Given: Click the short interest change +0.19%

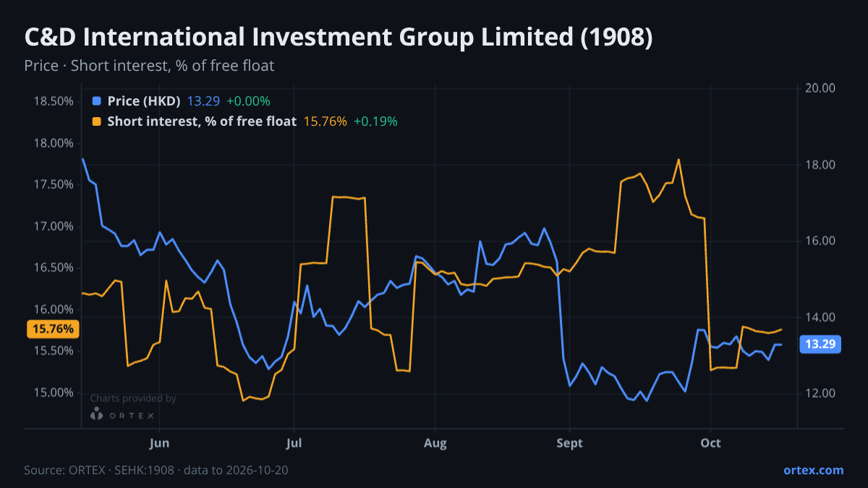Looking at the screenshot, I should pyautogui.click(x=375, y=121).
